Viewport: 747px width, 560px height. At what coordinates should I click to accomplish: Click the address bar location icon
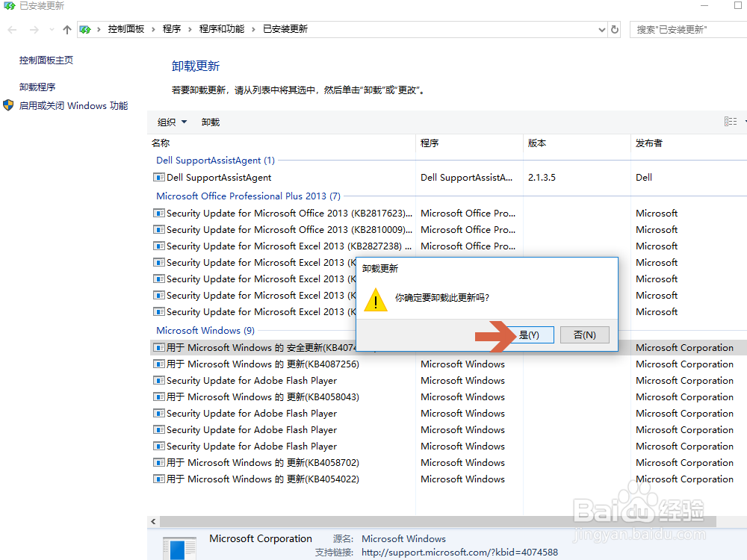point(85,30)
